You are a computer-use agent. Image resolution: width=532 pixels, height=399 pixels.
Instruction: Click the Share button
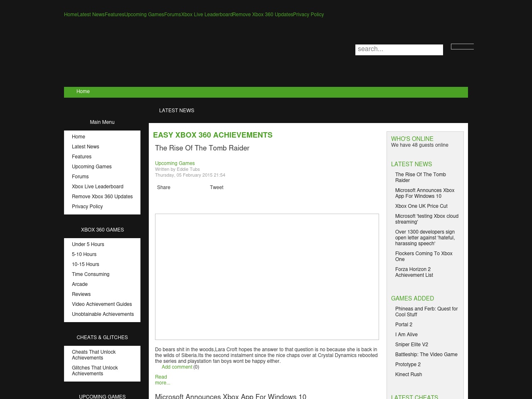[x=164, y=187]
